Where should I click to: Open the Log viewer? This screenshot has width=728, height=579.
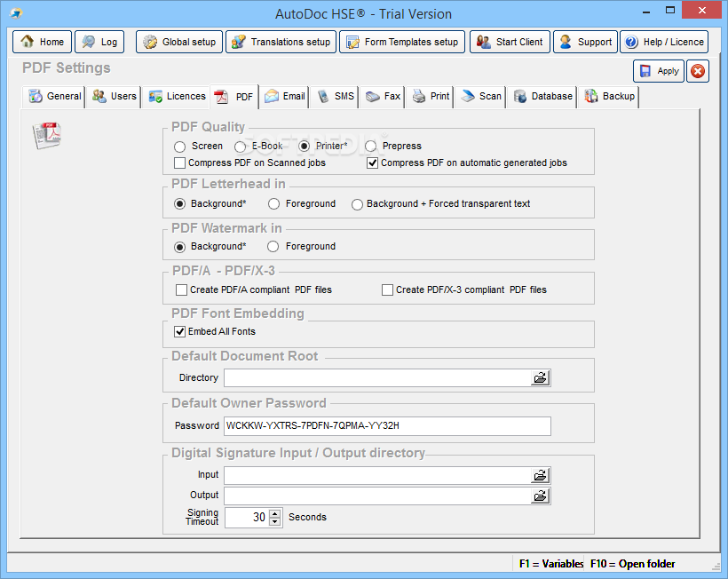[x=99, y=42]
